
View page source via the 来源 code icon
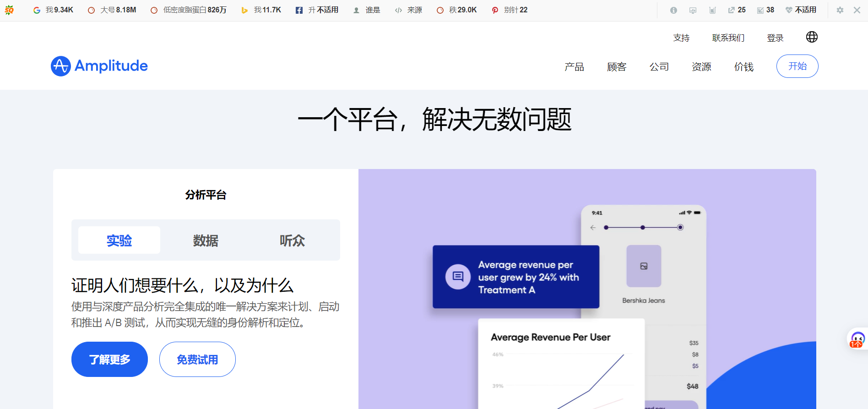point(398,10)
